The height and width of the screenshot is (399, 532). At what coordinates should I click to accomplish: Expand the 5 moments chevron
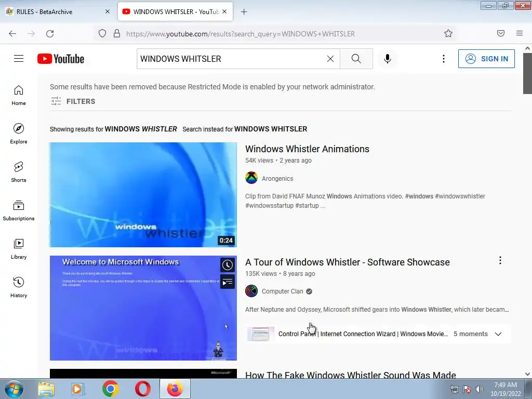tap(498, 334)
